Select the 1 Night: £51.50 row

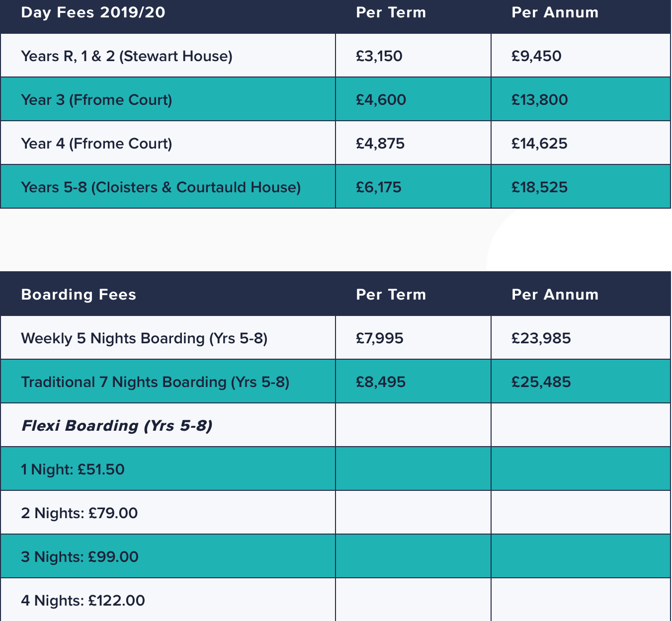coord(336,469)
